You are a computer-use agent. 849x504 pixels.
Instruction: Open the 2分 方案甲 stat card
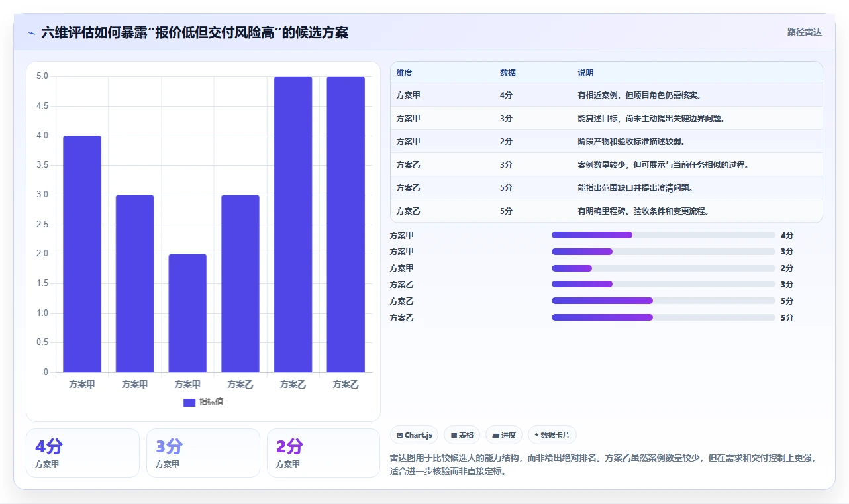323,453
